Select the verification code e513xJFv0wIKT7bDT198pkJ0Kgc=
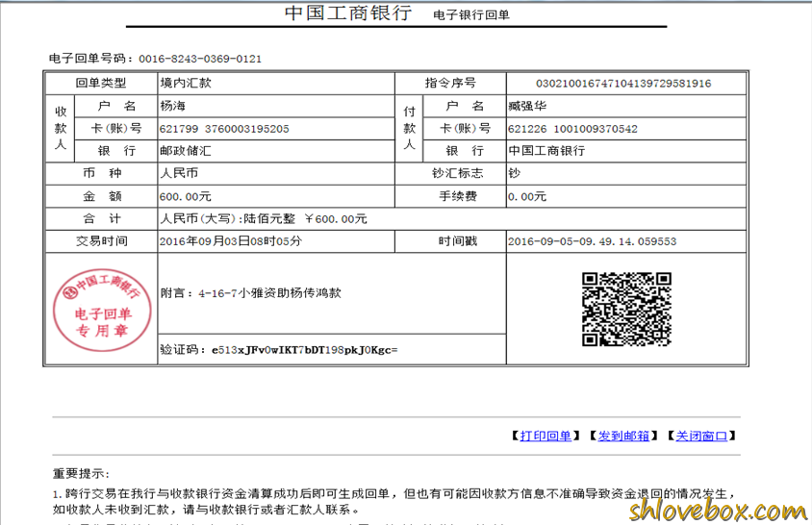 304,350
